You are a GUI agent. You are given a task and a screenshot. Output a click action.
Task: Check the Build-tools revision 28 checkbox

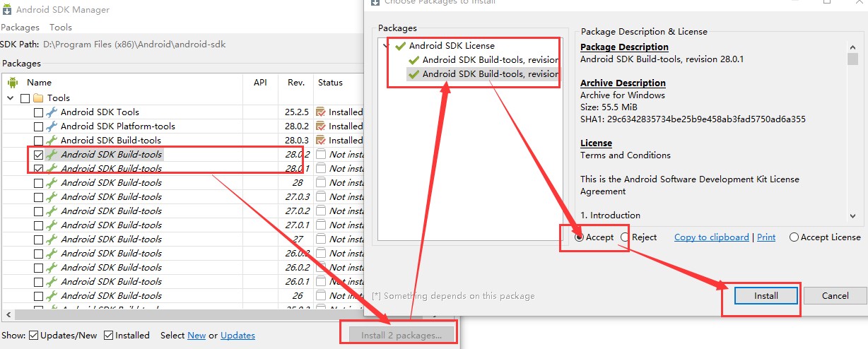click(38, 183)
